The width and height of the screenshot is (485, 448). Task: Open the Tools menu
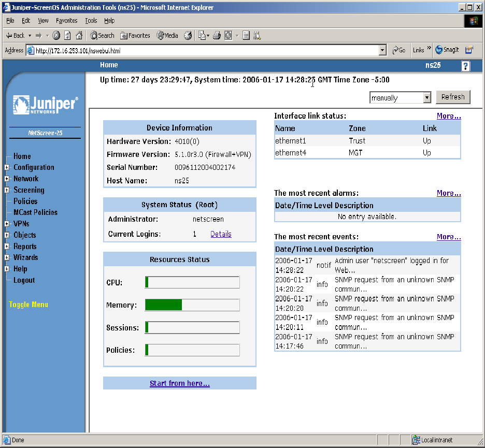91,21
